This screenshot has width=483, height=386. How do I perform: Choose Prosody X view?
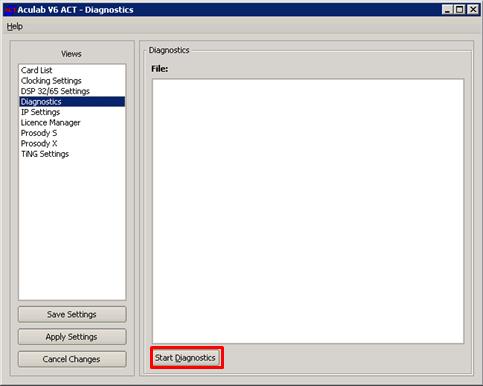coord(72,143)
